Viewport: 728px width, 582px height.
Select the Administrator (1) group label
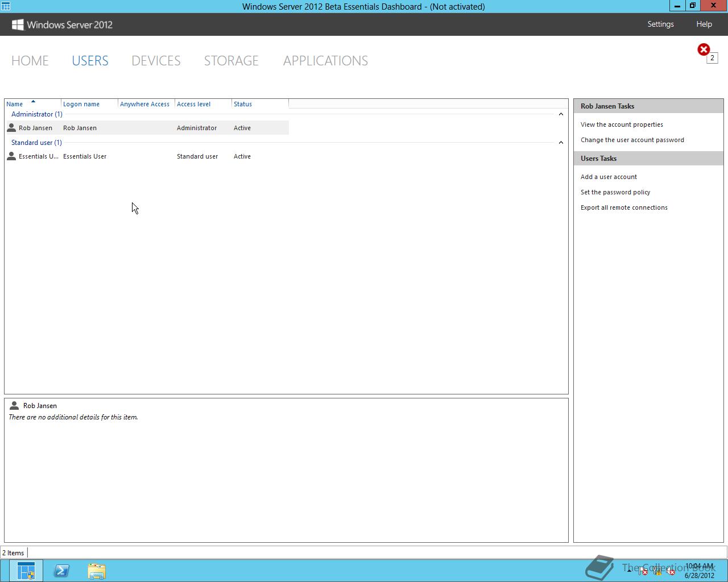[37, 114]
